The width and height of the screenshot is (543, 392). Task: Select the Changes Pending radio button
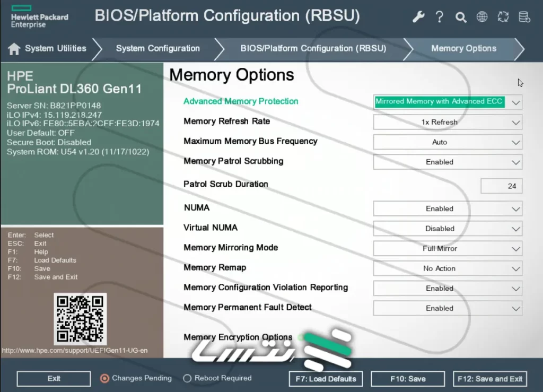(x=105, y=378)
